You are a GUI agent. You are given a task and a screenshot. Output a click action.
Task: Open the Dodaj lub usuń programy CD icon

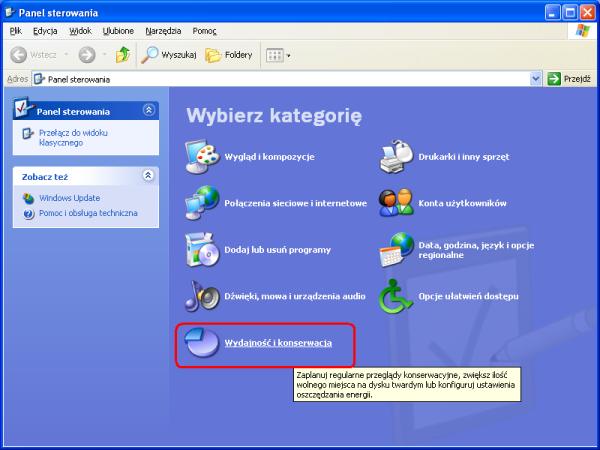point(202,249)
